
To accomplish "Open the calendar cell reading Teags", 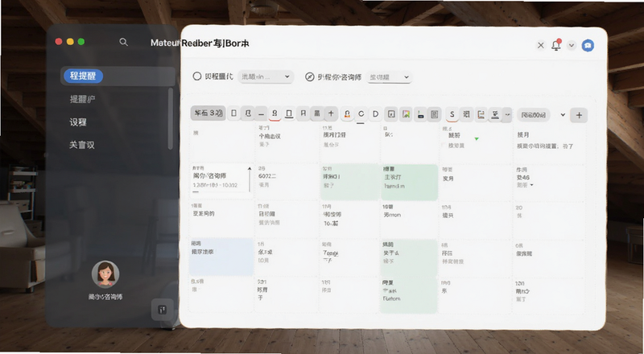I will pyautogui.click(x=349, y=258).
